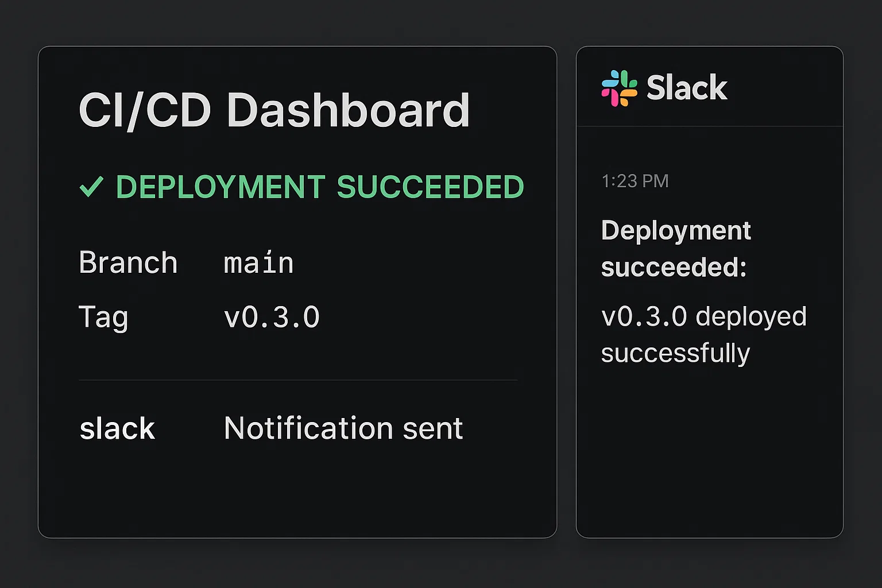Screen dimensions: 882x588
Task: Click the divider line below the Tag row
Action: point(297,380)
